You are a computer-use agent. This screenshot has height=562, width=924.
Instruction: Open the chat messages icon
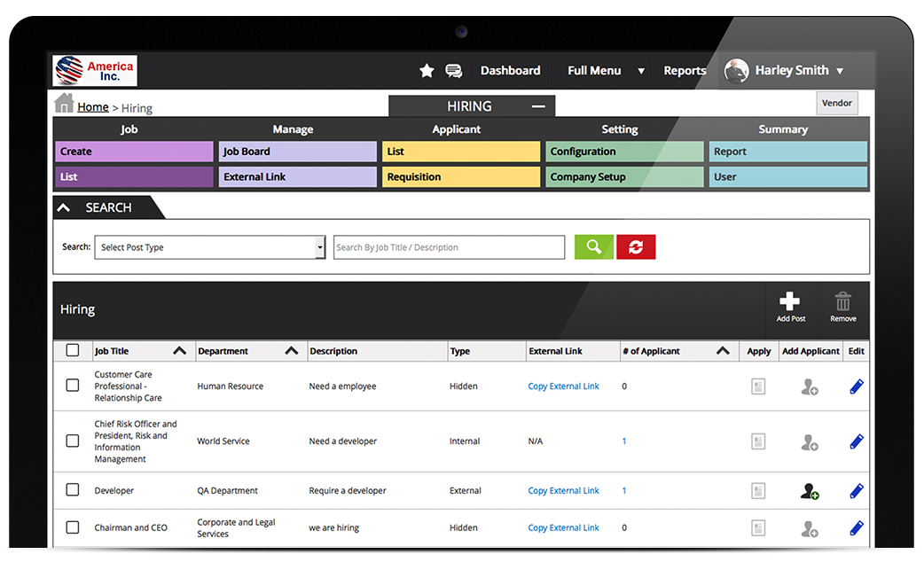pyautogui.click(x=454, y=71)
